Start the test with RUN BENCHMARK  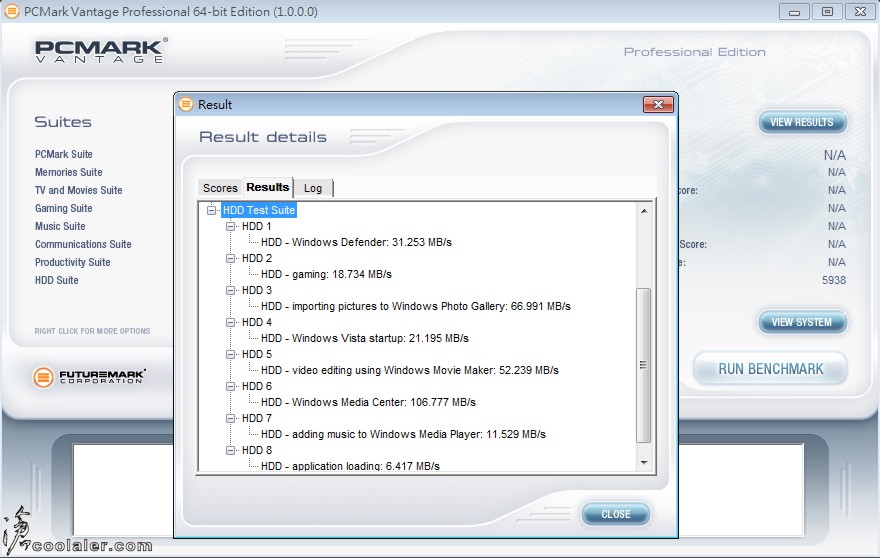point(771,369)
